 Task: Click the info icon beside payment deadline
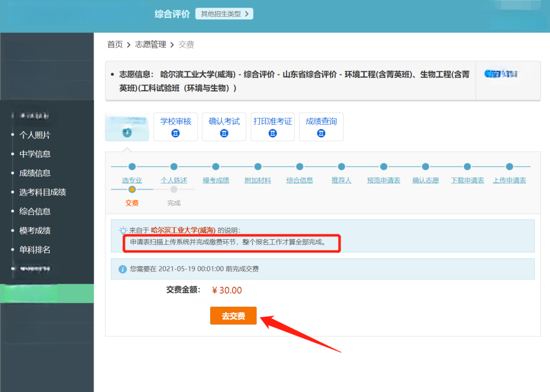click(x=122, y=269)
